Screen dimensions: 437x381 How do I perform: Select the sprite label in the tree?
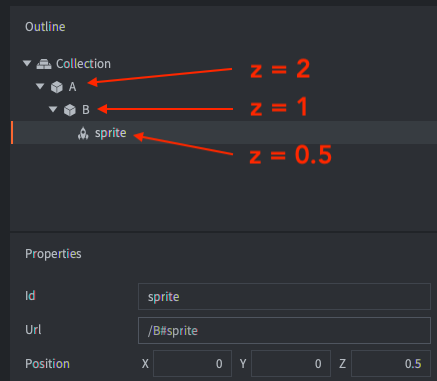(111, 133)
